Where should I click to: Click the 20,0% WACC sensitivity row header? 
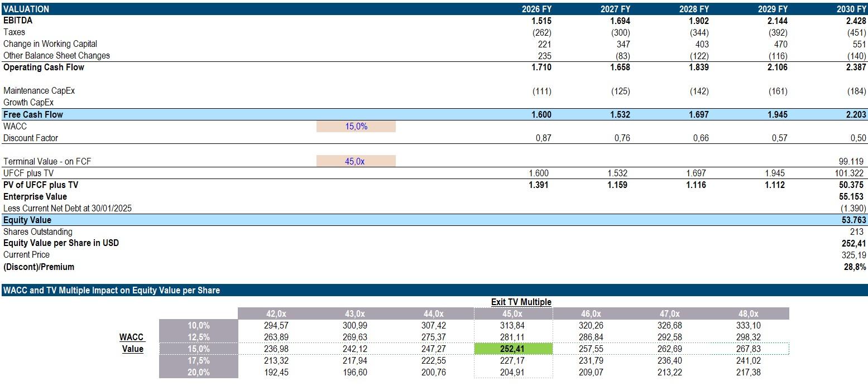[x=200, y=371]
